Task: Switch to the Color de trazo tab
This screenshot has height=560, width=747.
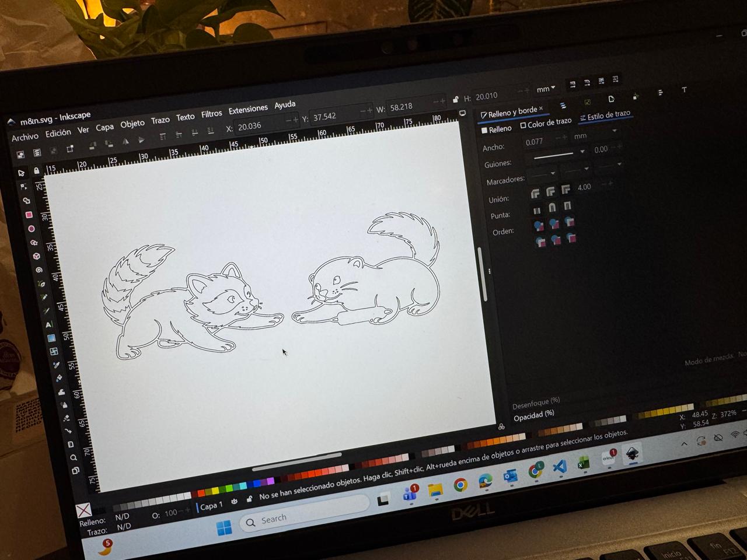Action: point(546,123)
